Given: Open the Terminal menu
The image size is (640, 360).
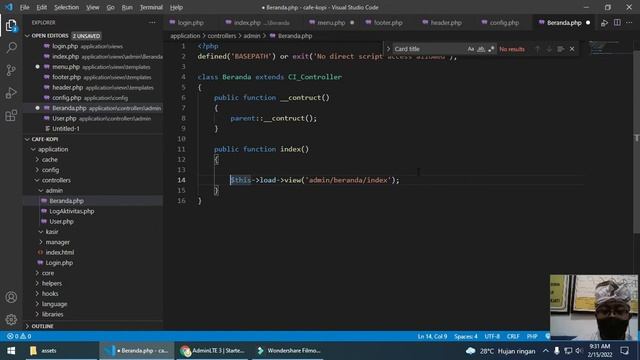Looking at the screenshot, I should pyautogui.click(x=151, y=7).
